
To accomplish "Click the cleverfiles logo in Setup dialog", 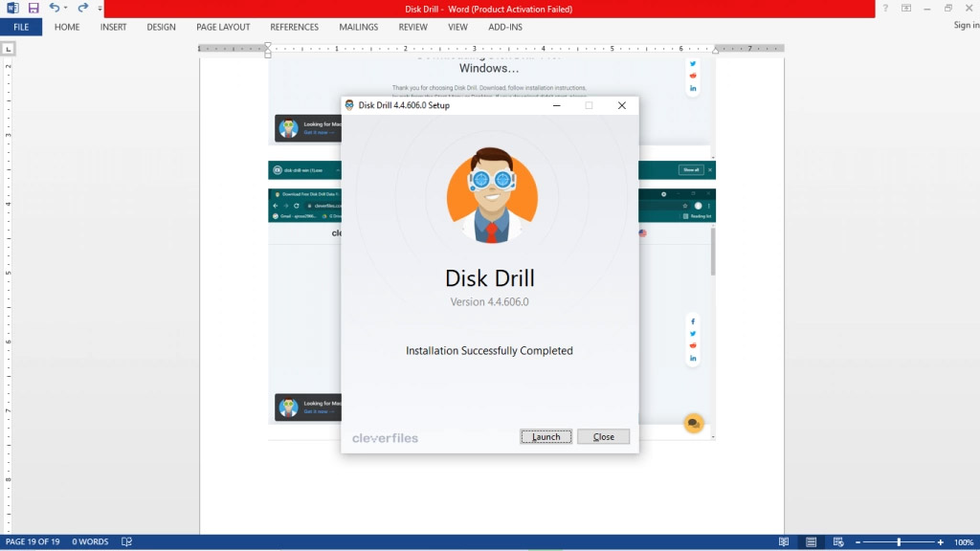I will click(385, 438).
